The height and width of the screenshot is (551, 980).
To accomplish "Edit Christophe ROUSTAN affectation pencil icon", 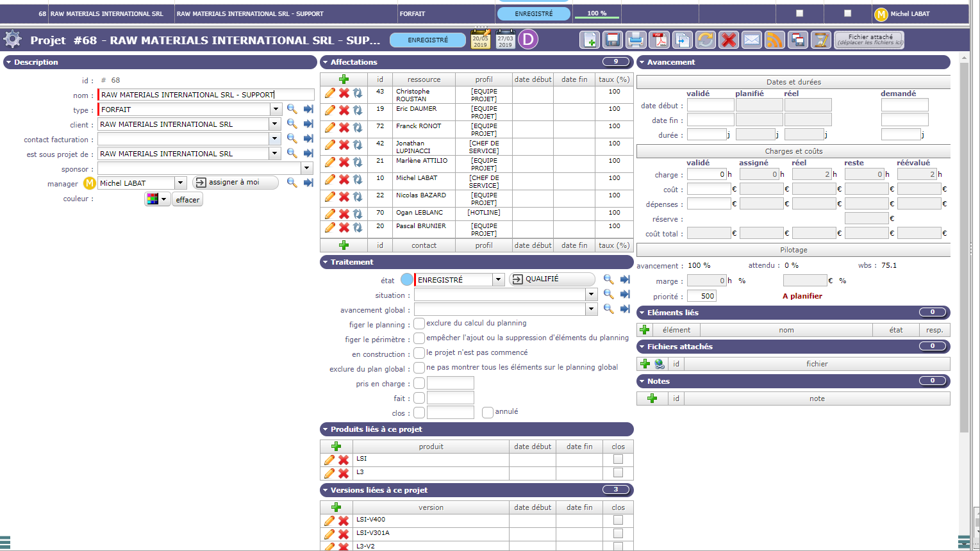I will pyautogui.click(x=329, y=94).
